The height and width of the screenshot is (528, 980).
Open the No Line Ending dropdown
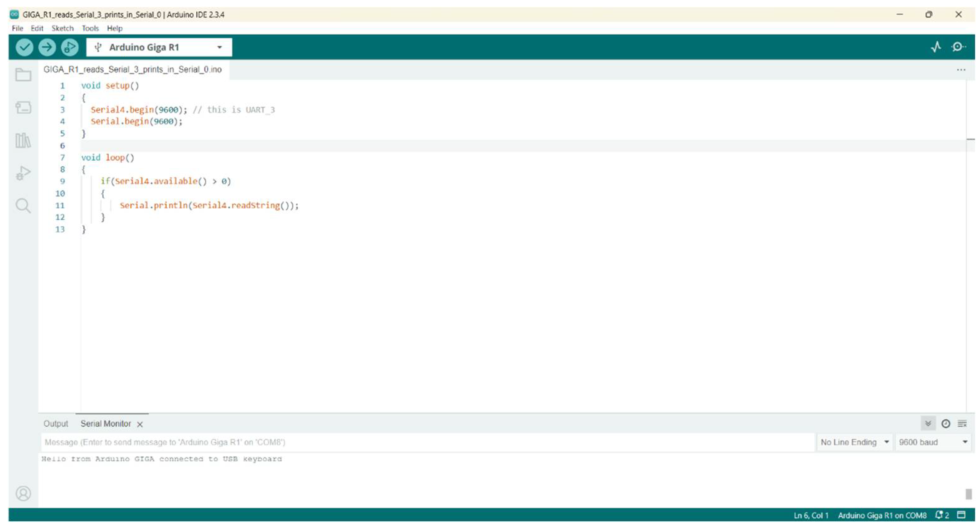point(854,442)
